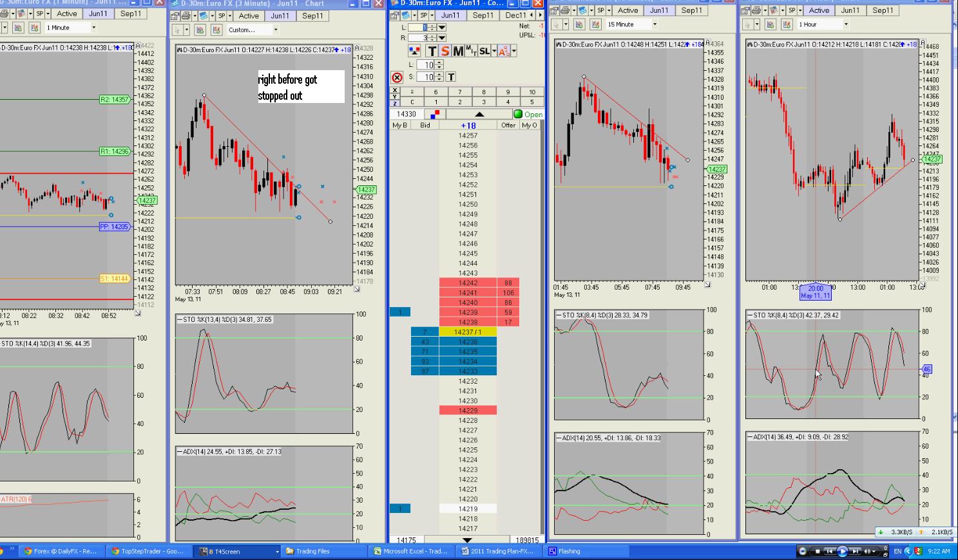Select the M market order button in the DOM

click(x=458, y=51)
